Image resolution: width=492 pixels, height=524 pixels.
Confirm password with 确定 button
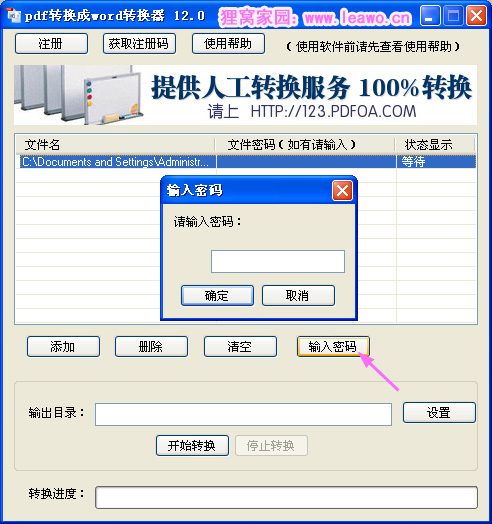(x=217, y=295)
